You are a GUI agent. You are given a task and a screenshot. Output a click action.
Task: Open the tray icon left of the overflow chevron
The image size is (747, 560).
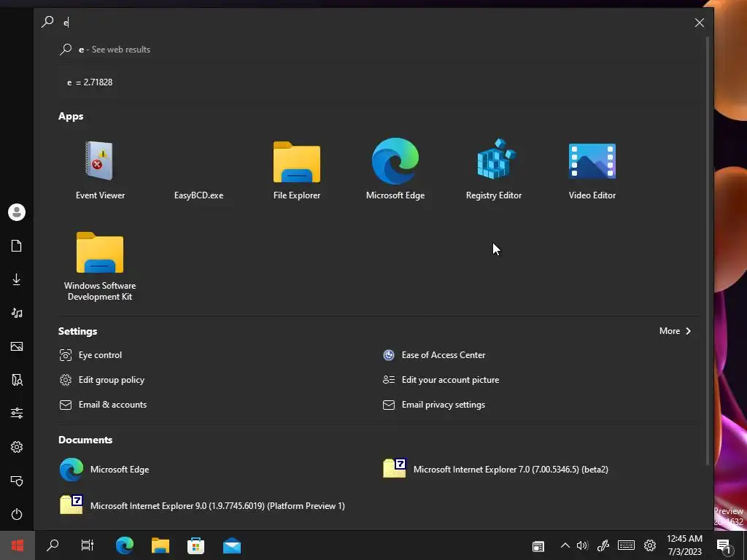[x=538, y=546]
